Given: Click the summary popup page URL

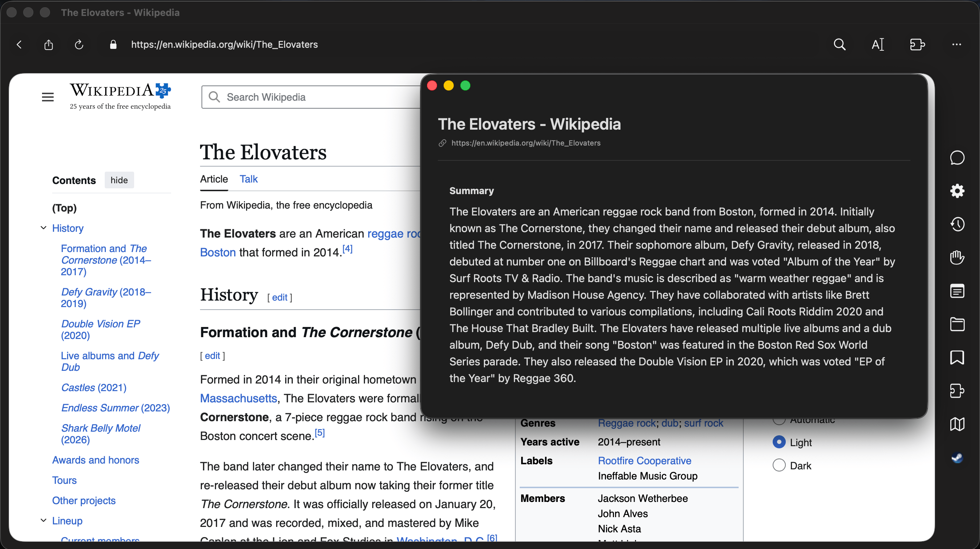Looking at the screenshot, I should pos(526,143).
